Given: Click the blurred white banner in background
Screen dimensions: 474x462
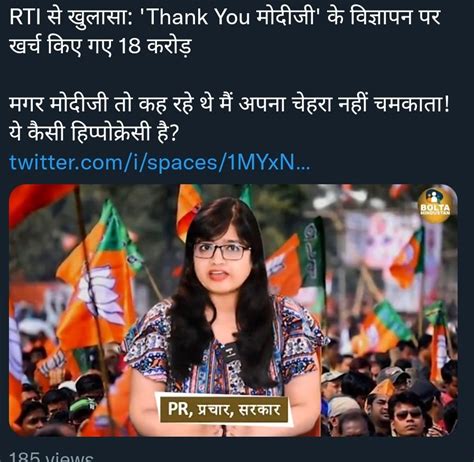Looking at the screenshot, I should click(x=383, y=240).
